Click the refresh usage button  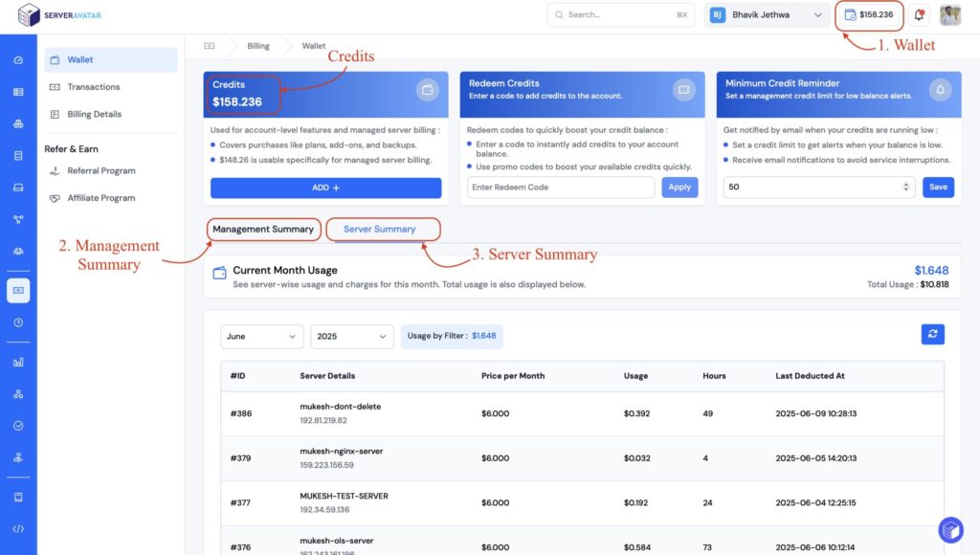coord(932,334)
